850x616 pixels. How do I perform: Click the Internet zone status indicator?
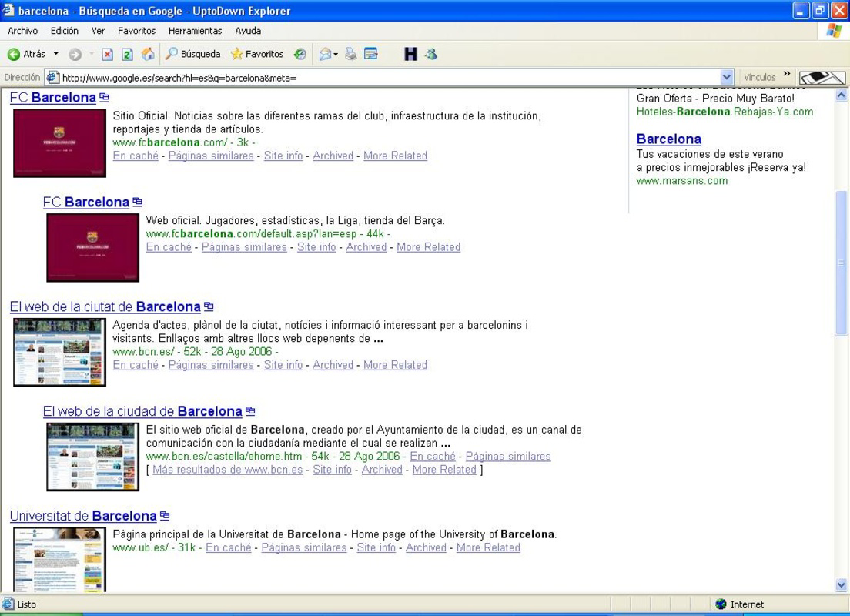pos(739,604)
